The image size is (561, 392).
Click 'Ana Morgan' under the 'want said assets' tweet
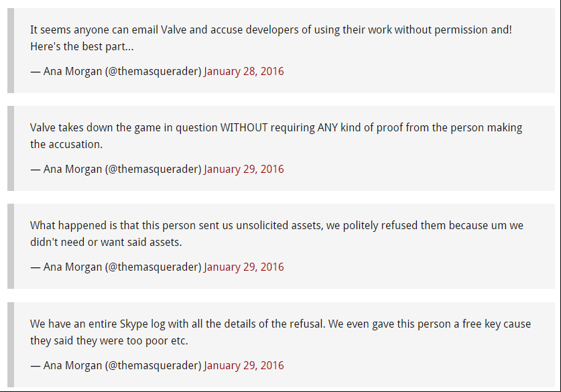72,267
